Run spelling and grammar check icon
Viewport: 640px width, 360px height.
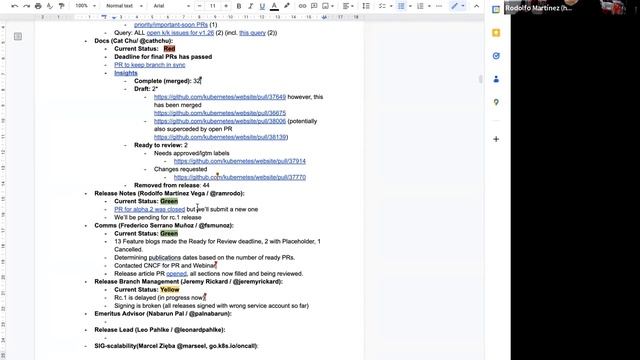(50, 6)
